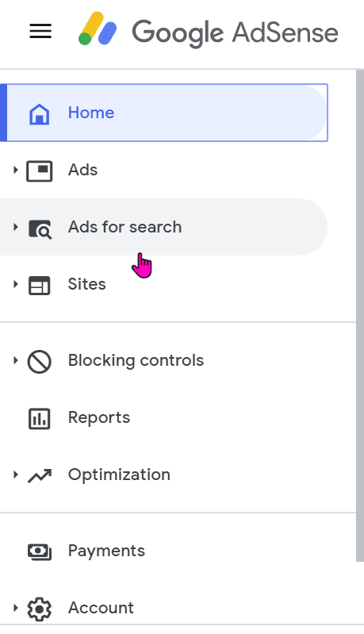Select the Reports menu item
Image resolution: width=364 pixels, height=634 pixels.
point(163,417)
